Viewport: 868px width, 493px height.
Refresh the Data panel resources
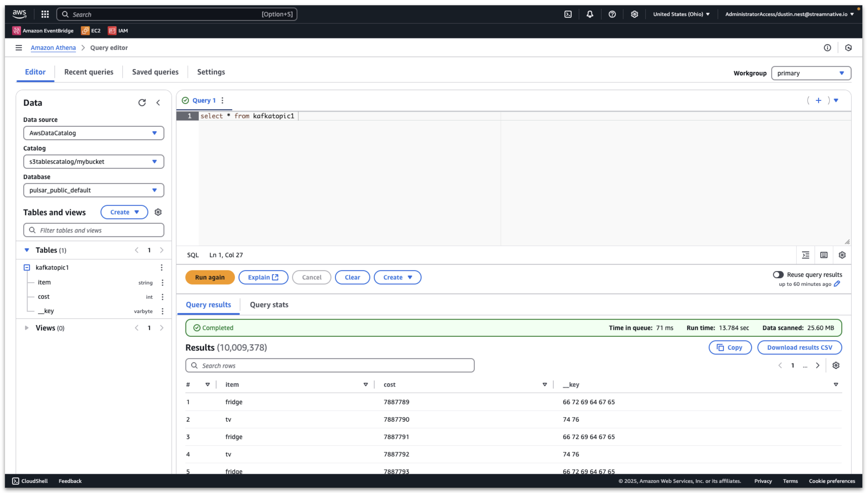[x=142, y=102]
